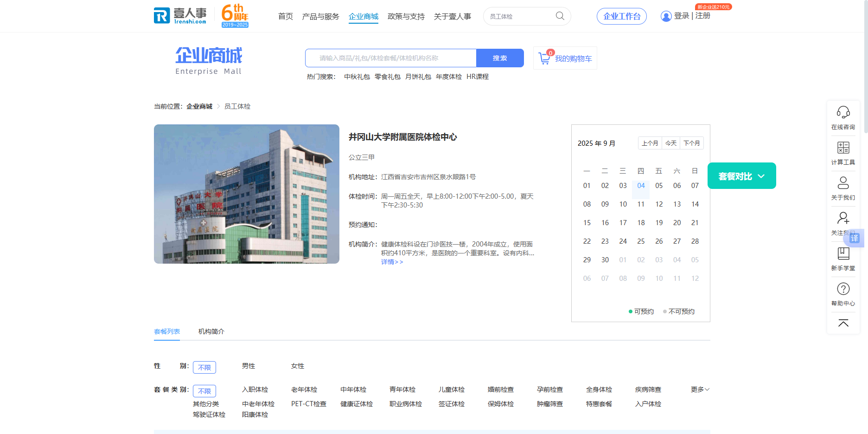Open 计算工具 calculator icon

pyautogui.click(x=843, y=148)
